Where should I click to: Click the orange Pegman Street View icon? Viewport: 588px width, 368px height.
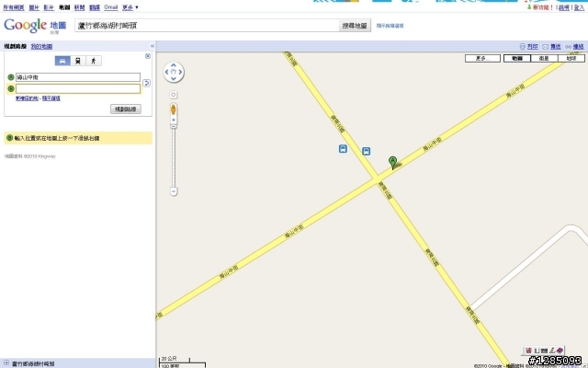[x=174, y=109]
